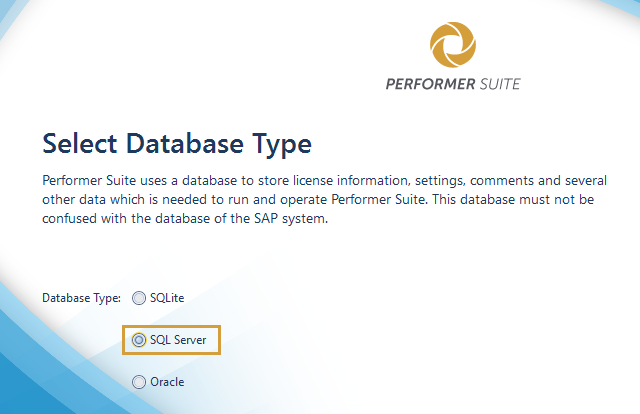The image size is (640, 414).
Task: Click the word "Database" in the heading
Action: coord(192,144)
